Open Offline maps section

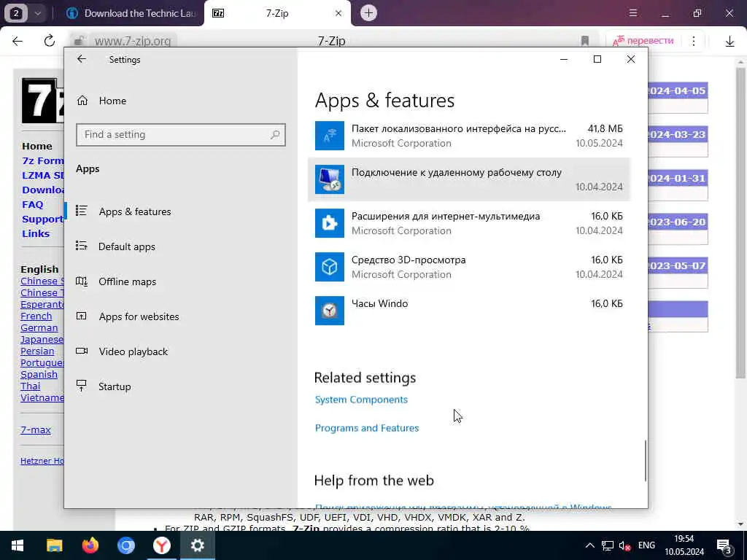tap(127, 281)
